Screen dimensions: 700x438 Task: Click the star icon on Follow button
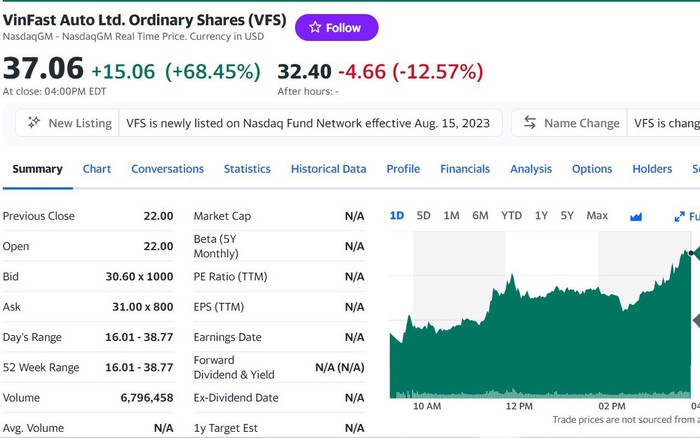pyautogui.click(x=315, y=27)
